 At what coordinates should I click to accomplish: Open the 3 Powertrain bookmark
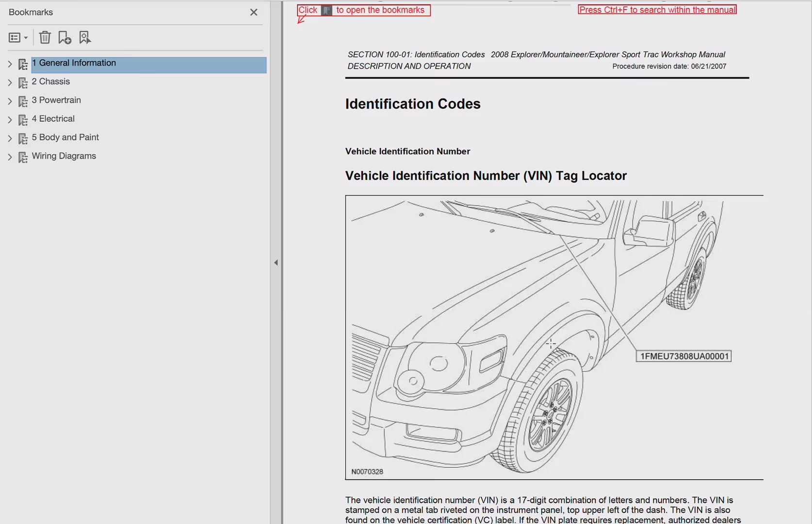pyautogui.click(x=56, y=100)
